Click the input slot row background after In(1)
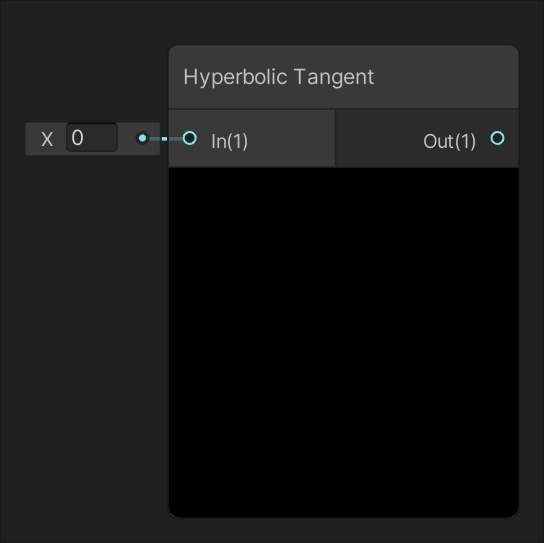544x543 pixels. tap(291, 138)
